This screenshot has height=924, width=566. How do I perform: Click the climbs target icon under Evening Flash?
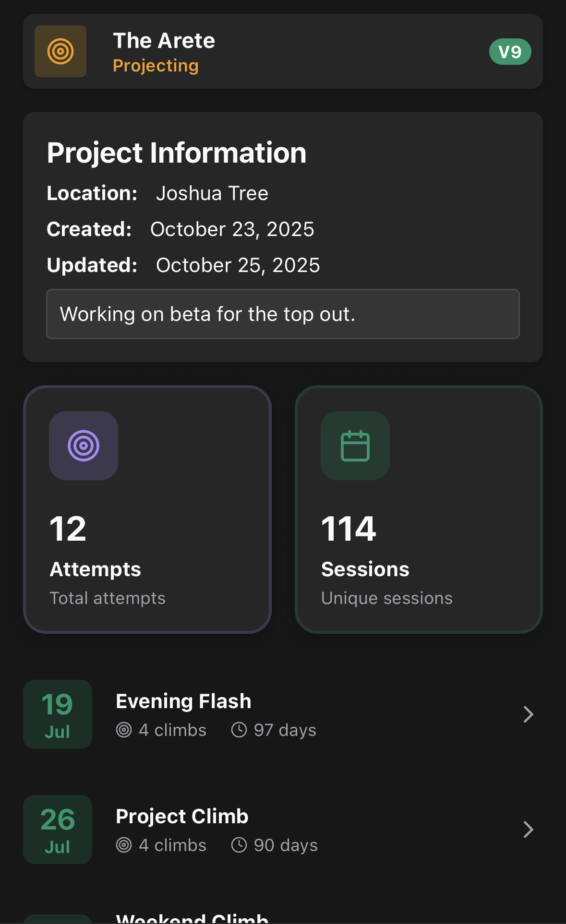pos(124,730)
